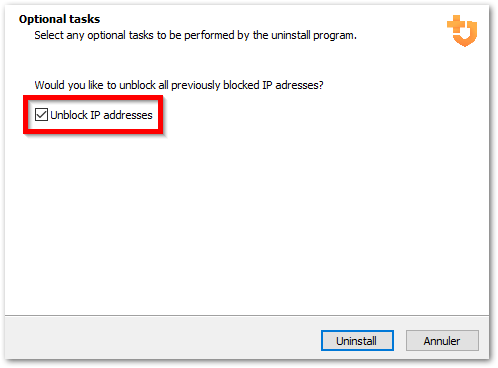Click the gray footer bar left of Uninstall
This screenshot has width=498, height=368.
point(160,337)
